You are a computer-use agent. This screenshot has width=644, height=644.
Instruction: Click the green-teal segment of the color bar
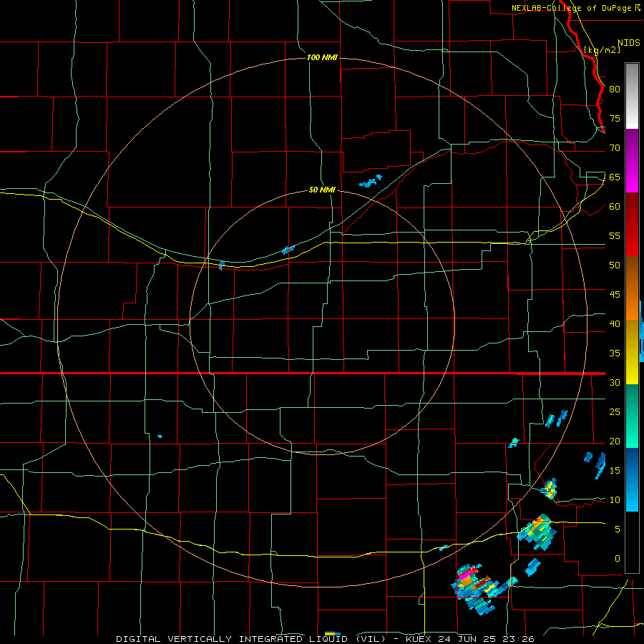(632, 416)
